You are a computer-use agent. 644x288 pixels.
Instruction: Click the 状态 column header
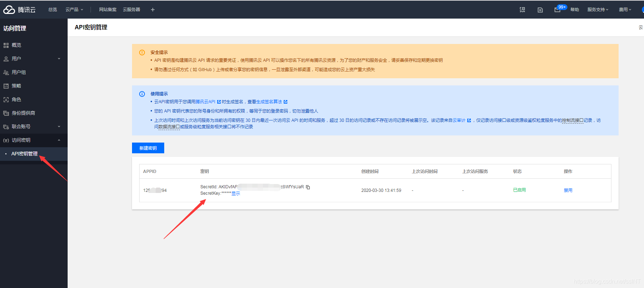pyautogui.click(x=517, y=172)
